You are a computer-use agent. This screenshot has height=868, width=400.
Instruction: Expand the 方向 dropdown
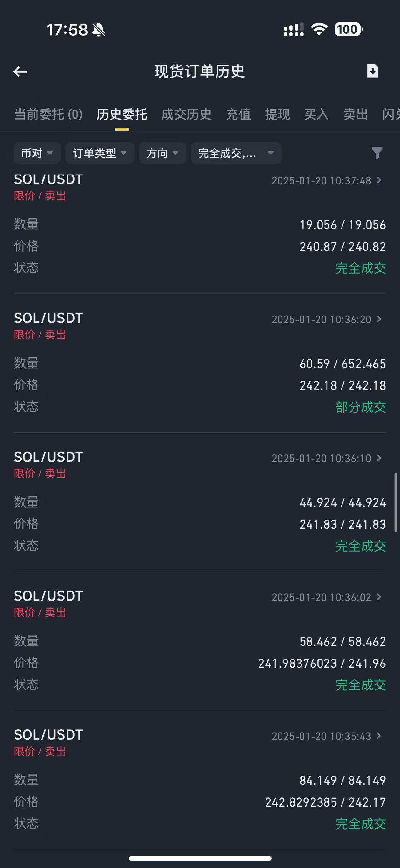[162, 153]
